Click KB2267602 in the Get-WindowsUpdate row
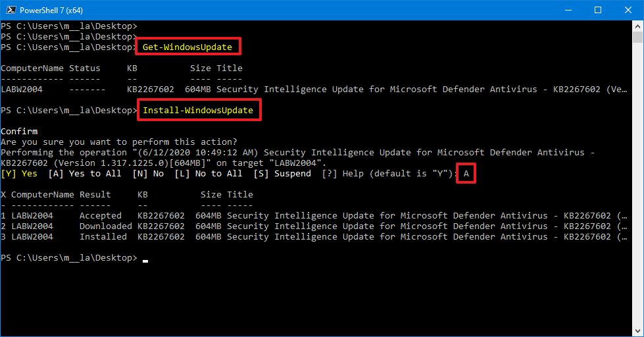This screenshot has height=337, width=644. 151,89
